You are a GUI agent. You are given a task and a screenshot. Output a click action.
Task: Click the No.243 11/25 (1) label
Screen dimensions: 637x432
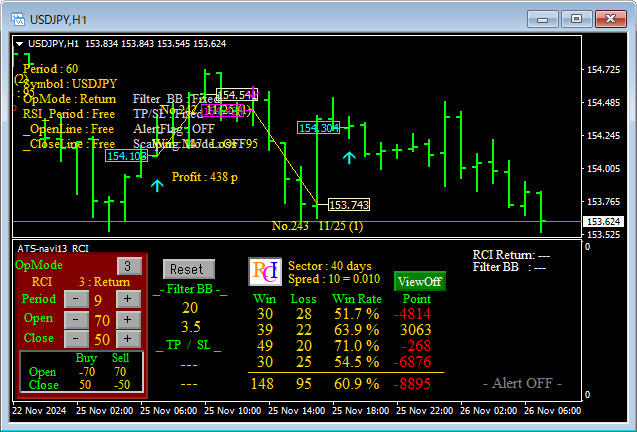317,226
